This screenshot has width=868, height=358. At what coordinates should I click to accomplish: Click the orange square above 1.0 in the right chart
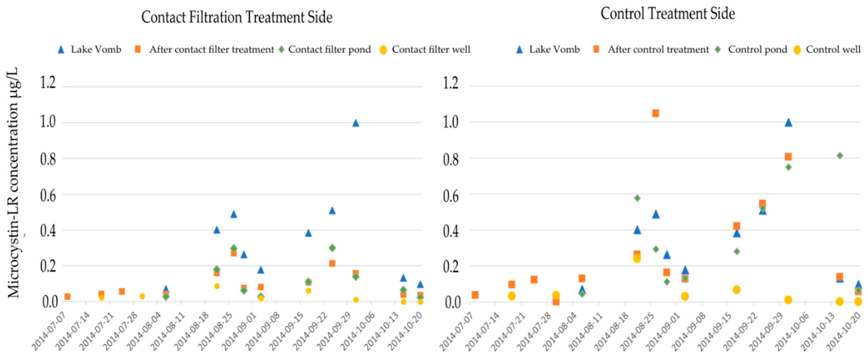coord(655,113)
